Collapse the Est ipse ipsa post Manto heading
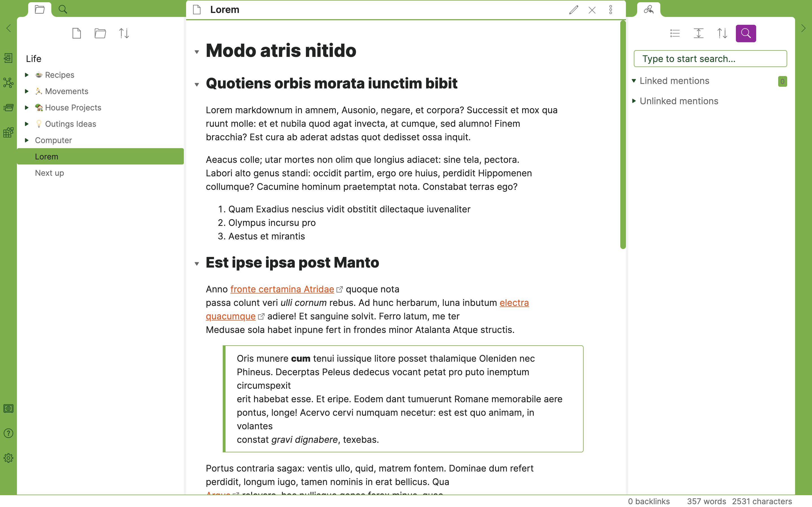The image size is (812, 507). pyautogui.click(x=197, y=264)
